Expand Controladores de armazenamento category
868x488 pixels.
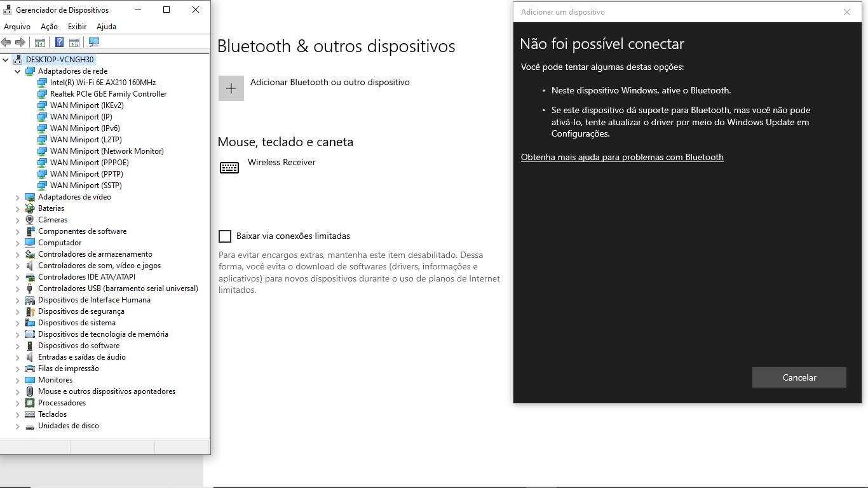pos(18,254)
